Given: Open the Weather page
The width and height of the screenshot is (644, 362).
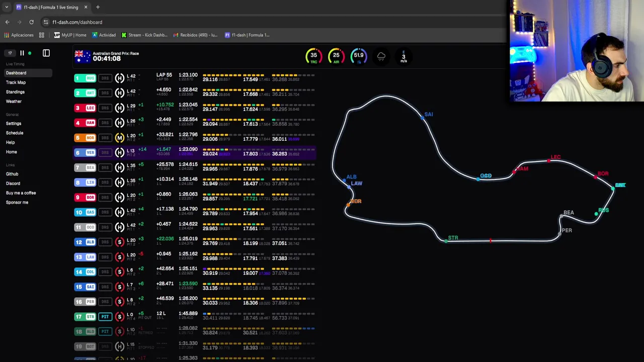Looking at the screenshot, I should 14,102.
